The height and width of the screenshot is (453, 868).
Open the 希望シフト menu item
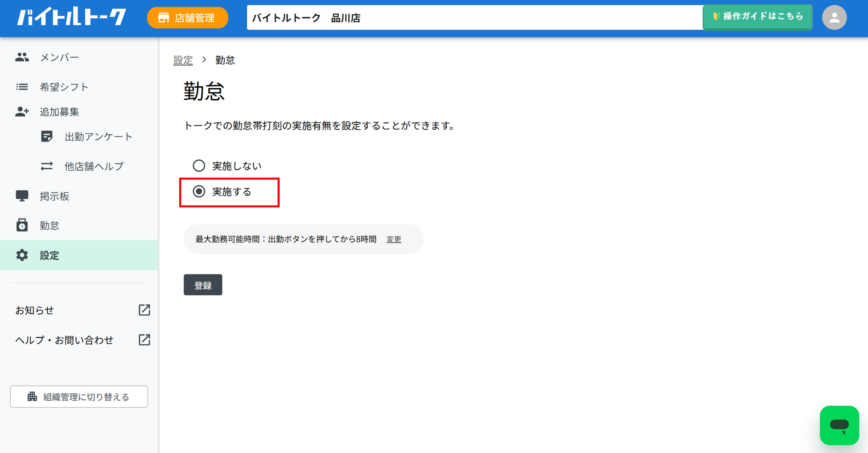coord(79,87)
